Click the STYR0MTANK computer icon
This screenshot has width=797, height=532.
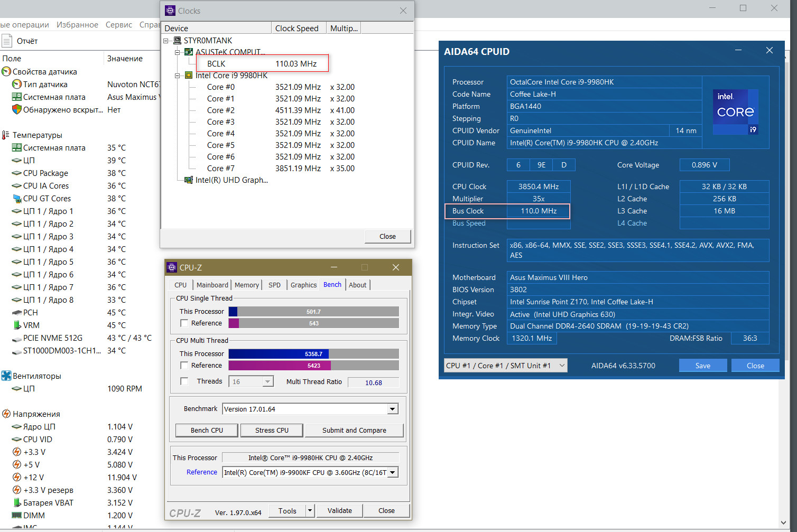point(178,41)
